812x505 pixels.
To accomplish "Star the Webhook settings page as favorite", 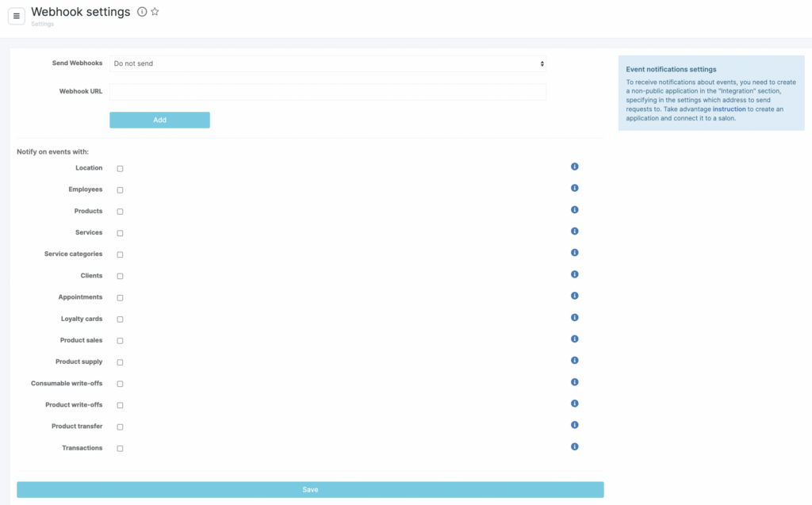I will [x=155, y=12].
